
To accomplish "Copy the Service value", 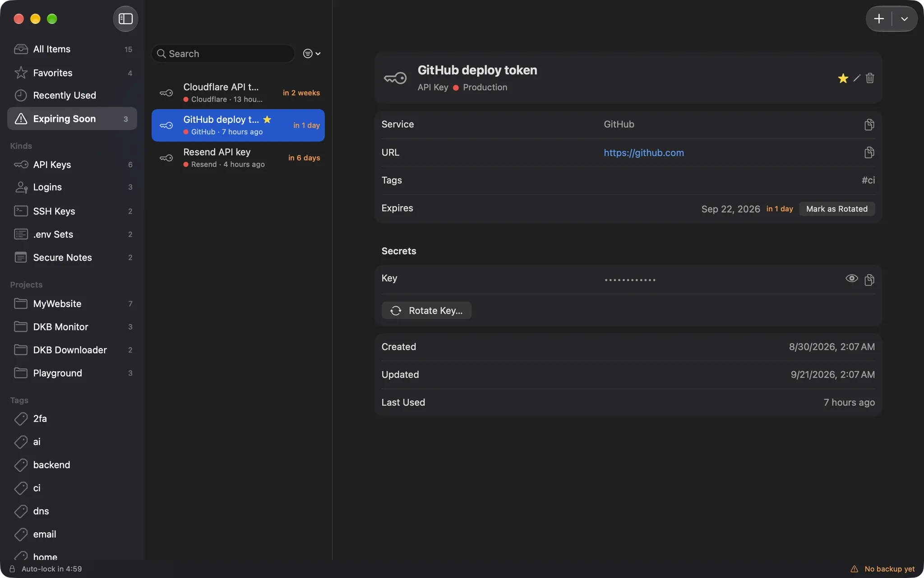I will 869,125.
